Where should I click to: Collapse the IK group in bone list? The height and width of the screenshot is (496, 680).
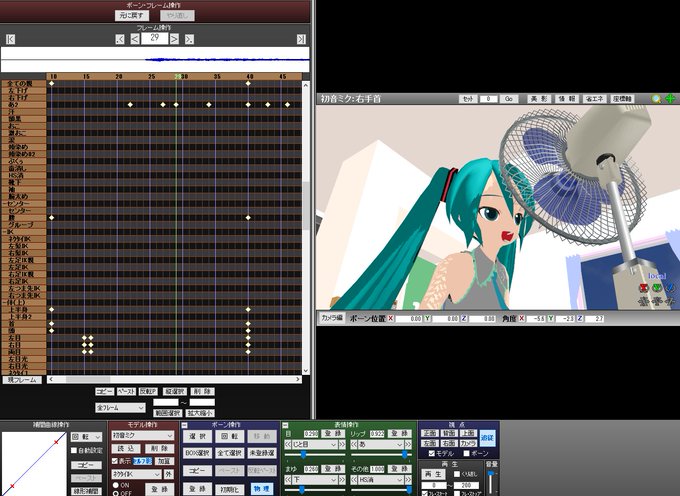pyautogui.click(x=4, y=232)
